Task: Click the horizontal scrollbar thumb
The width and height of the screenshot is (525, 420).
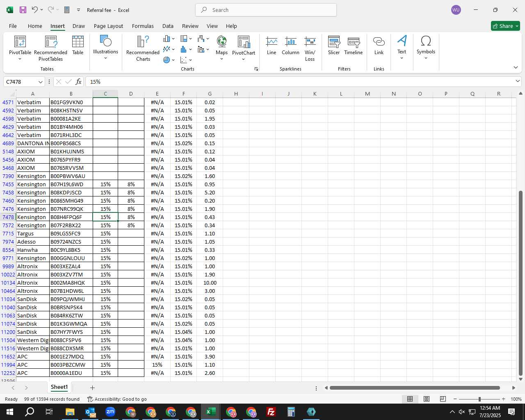Action: point(415,388)
